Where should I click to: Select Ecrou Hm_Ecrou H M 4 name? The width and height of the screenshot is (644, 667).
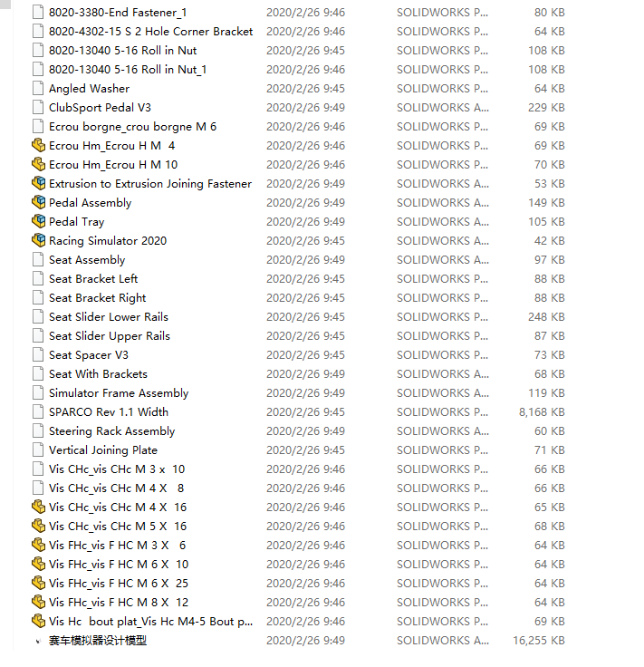(111, 146)
